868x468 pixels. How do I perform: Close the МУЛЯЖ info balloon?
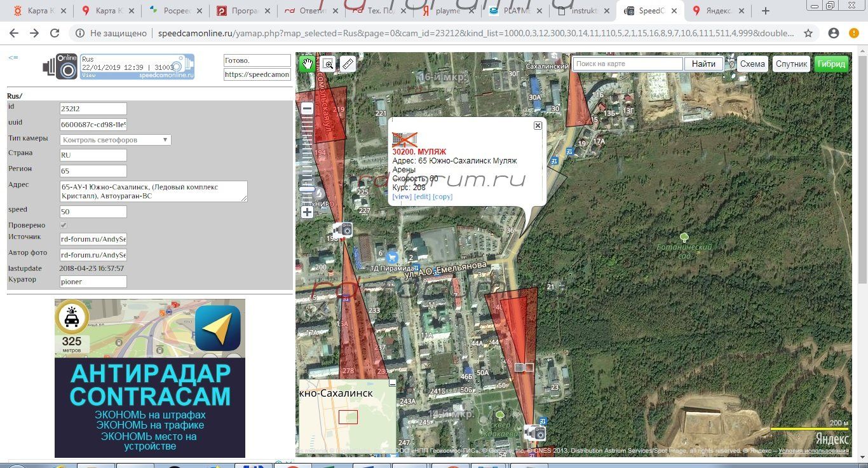click(x=538, y=126)
